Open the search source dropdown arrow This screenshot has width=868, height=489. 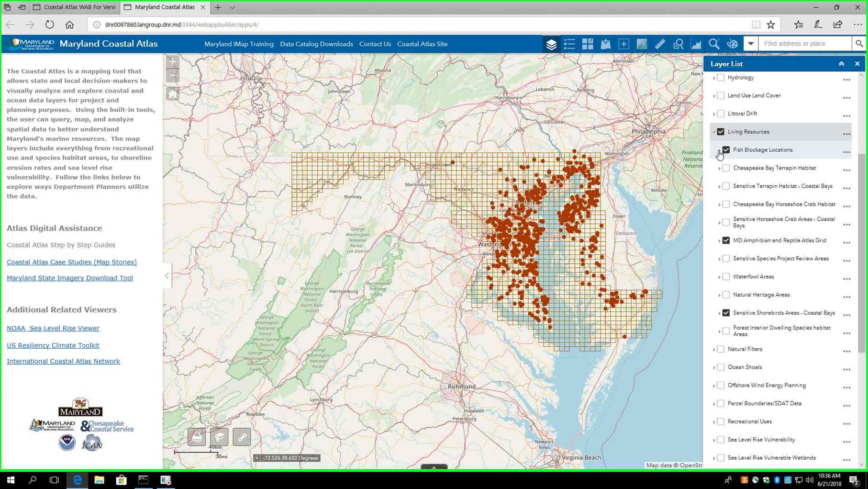751,44
